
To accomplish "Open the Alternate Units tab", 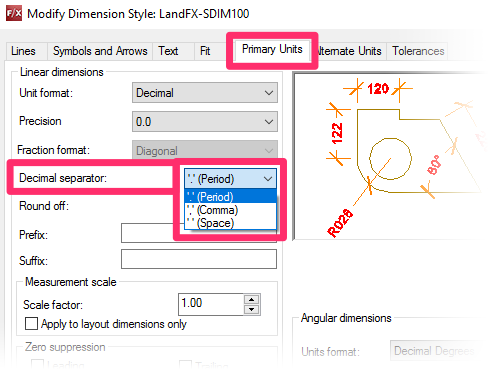I will point(349,51).
